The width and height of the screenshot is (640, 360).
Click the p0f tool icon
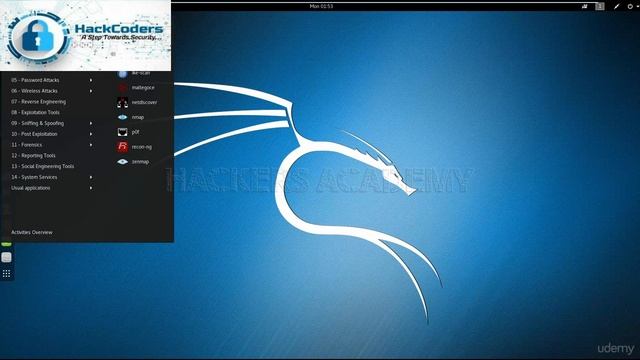122,132
